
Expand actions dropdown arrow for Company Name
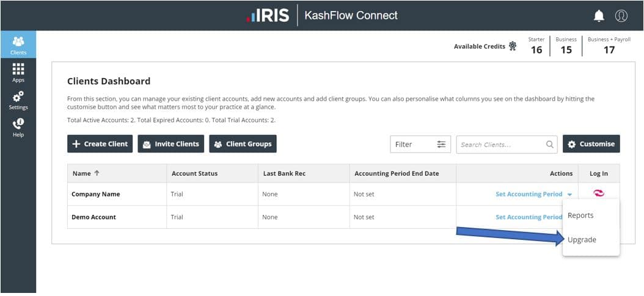point(569,195)
